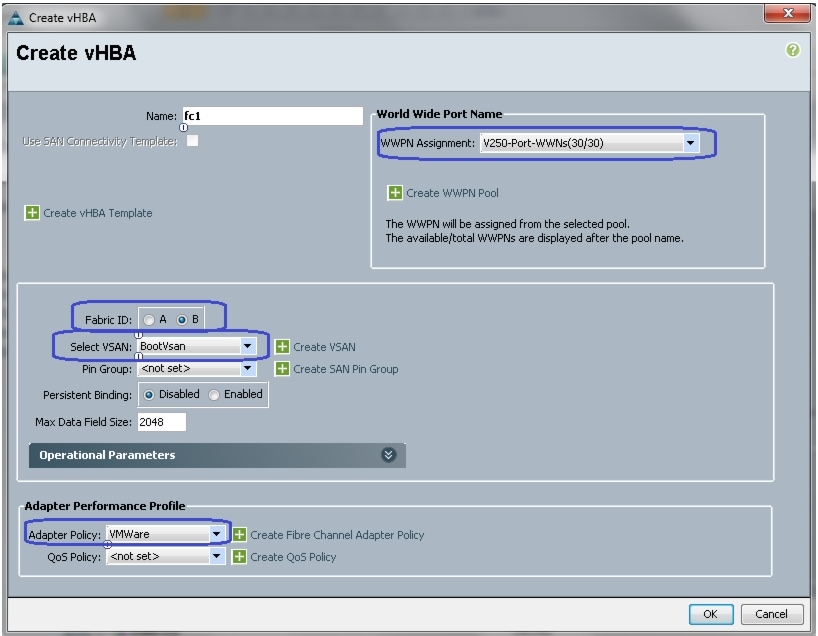Screen dimensions: 818x636
Task: Tick the Use SAN Connectivity Template checkbox
Action: click(x=193, y=141)
